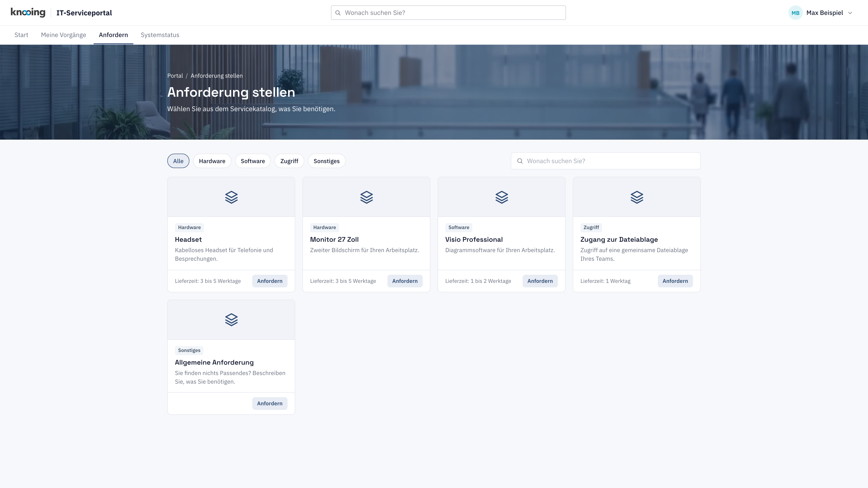This screenshot has width=868, height=488.
Task: Expand the Max Beispiel user menu chevron
Action: (x=850, y=13)
